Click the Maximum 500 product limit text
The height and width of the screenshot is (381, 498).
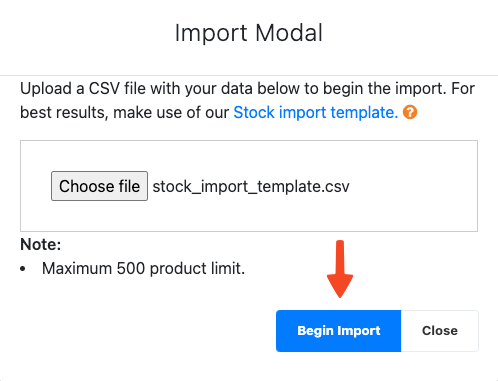(143, 268)
